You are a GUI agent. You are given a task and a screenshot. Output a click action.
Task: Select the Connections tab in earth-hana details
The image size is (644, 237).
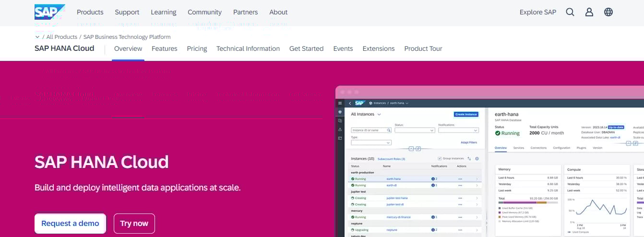538,148
